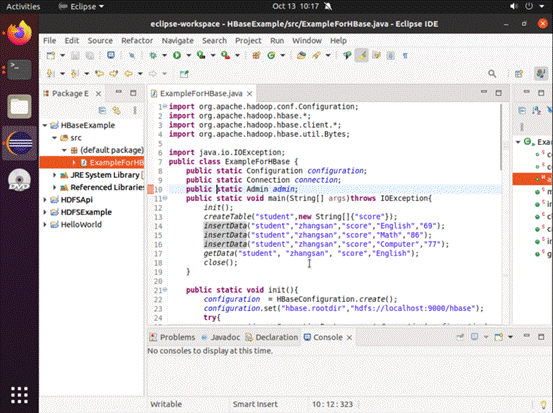Viewport: 553px width, 413px height.
Task: Click the Open Perspective icon
Action: pos(519,74)
